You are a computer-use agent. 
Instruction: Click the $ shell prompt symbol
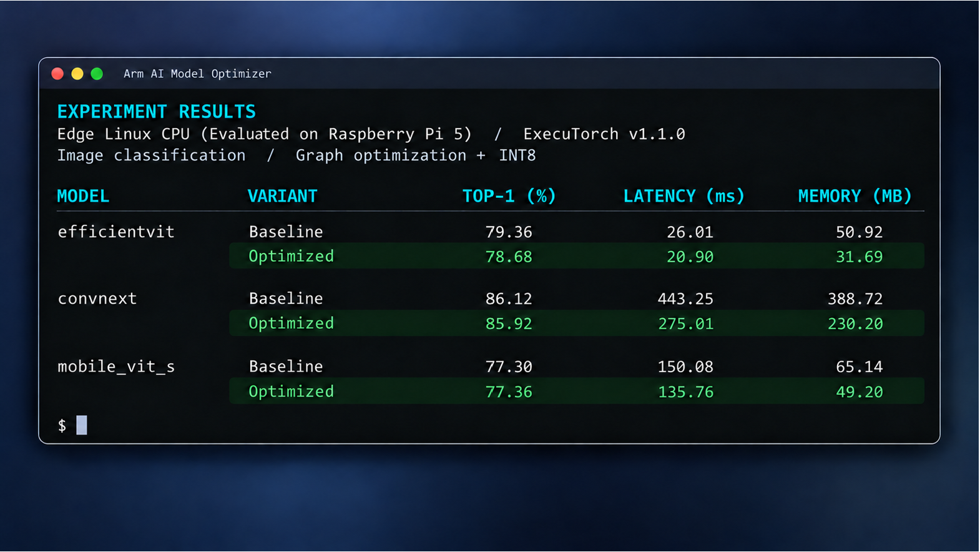point(62,426)
